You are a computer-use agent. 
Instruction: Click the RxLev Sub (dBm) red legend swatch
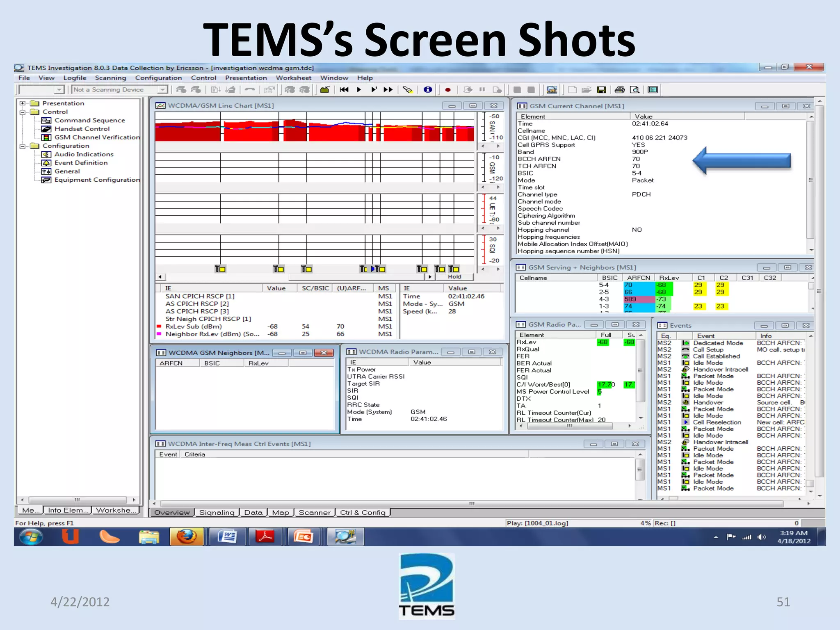point(159,326)
